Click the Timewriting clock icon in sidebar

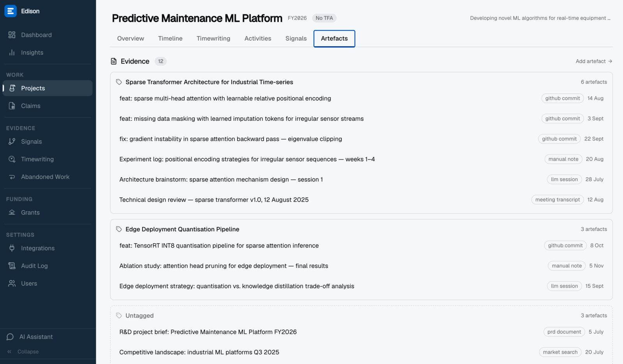12,159
